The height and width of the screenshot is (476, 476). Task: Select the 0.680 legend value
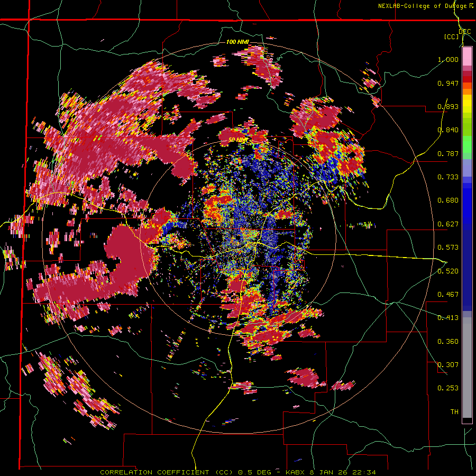tap(448, 200)
